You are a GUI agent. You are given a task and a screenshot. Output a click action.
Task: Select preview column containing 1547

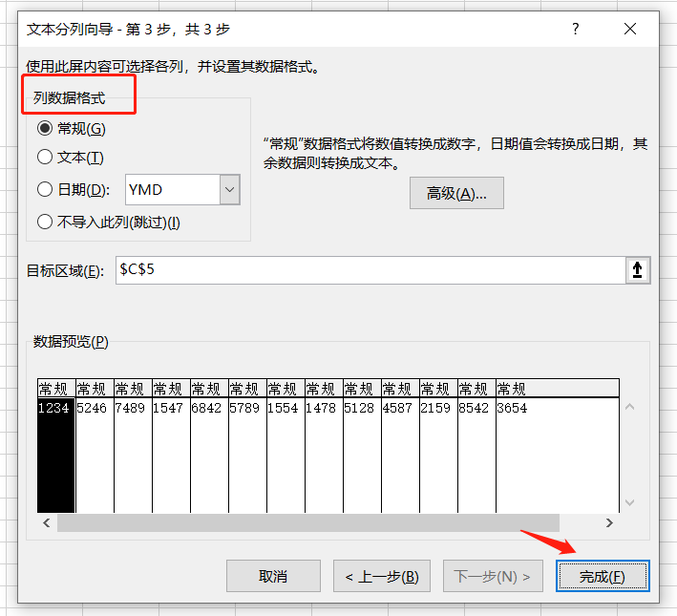click(172, 446)
